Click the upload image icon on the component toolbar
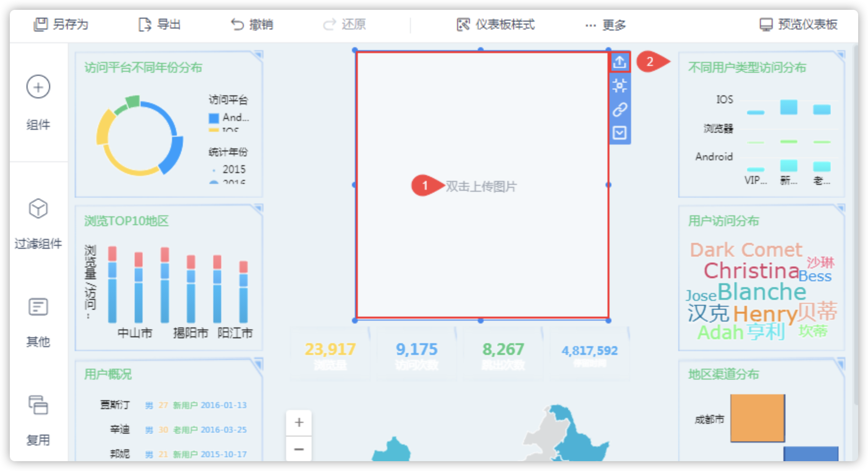The width and height of the screenshot is (868, 471). point(619,62)
